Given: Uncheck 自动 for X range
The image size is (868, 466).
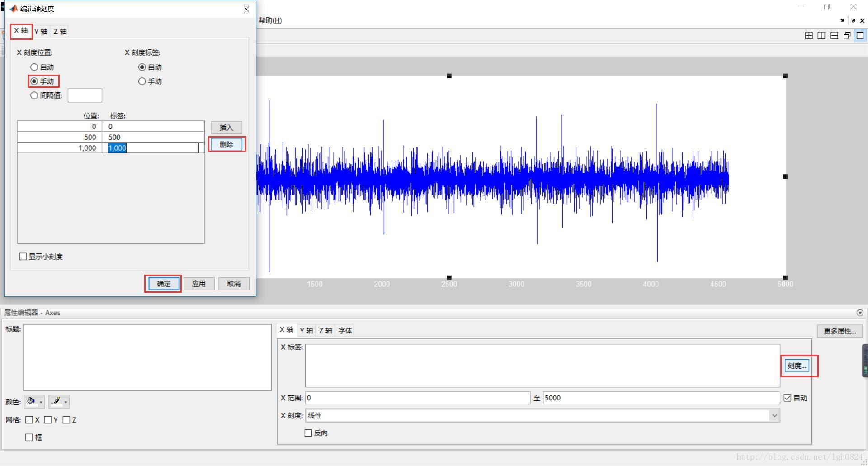Looking at the screenshot, I should point(788,398).
